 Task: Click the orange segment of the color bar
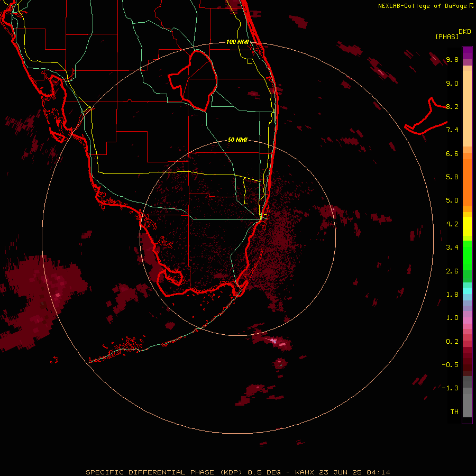[467, 182]
